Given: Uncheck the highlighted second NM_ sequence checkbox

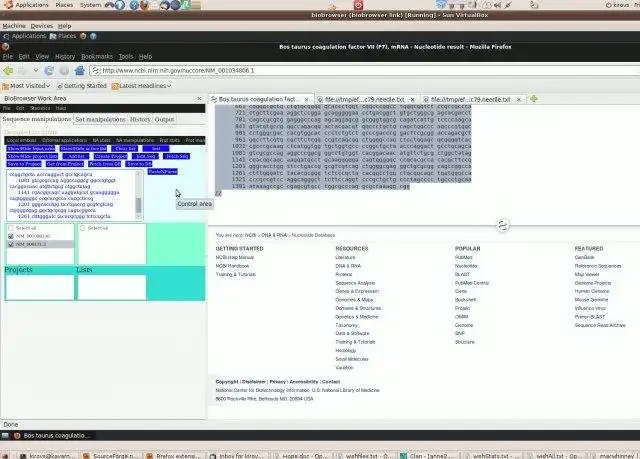Looking at the screenshot, I should (x=11, y=244).
